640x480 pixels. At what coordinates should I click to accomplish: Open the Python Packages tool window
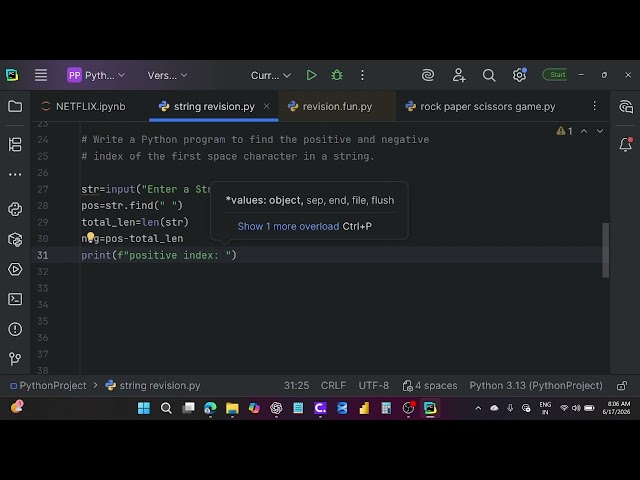pos(15,240)
